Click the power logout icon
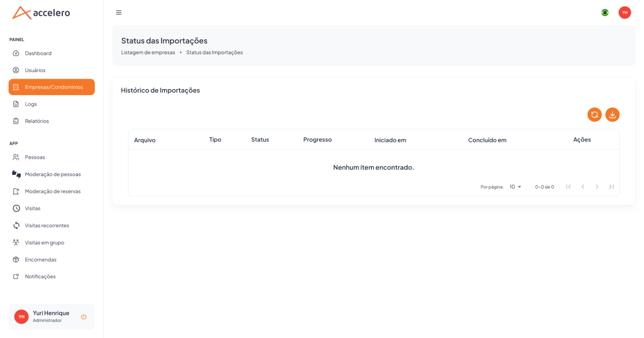 84,316
